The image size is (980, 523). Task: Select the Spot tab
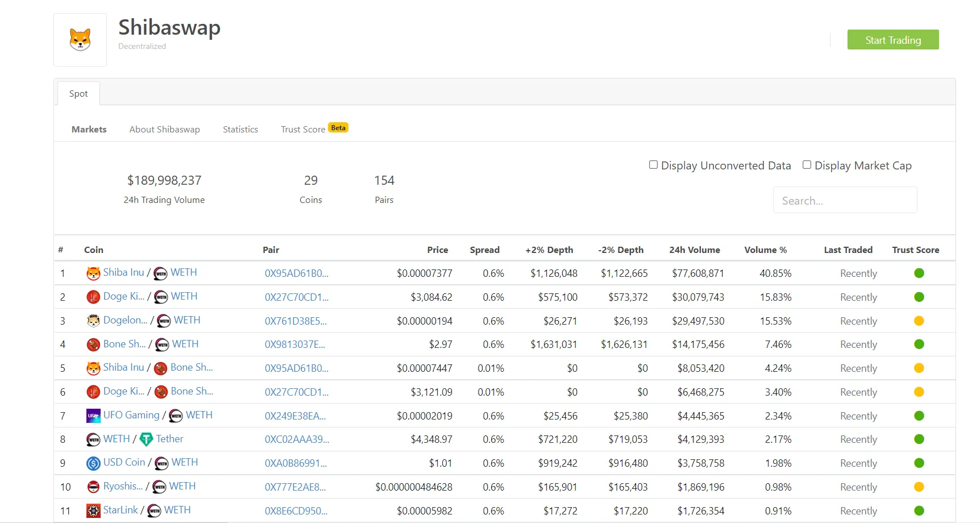pos(78,94)
